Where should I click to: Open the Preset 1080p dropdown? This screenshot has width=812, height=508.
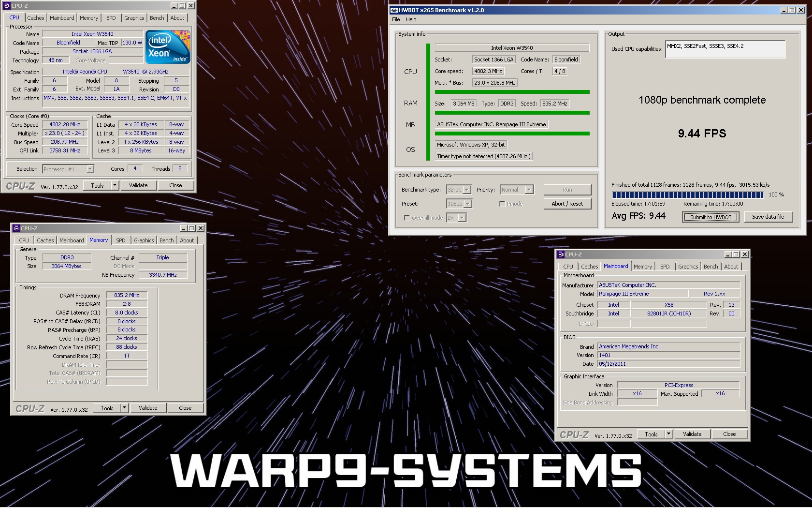coord(468,204)
